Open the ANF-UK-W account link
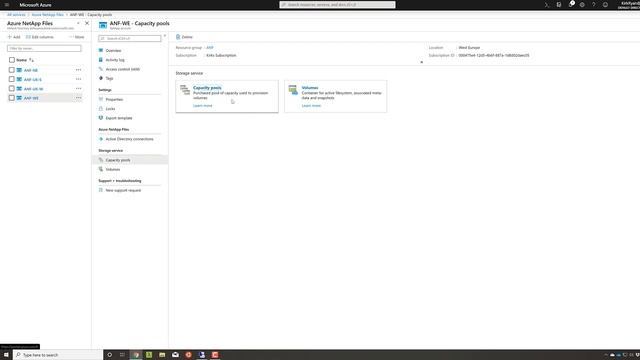640x360 pixels. pyautogui.click(x=33, y=89)
